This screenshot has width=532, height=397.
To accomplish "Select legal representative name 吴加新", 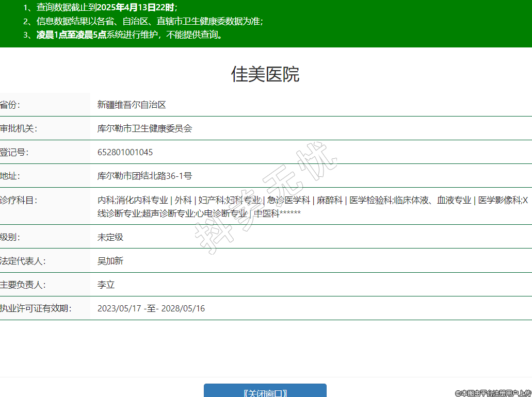I will pyautogui.click(x=110, y=261).
